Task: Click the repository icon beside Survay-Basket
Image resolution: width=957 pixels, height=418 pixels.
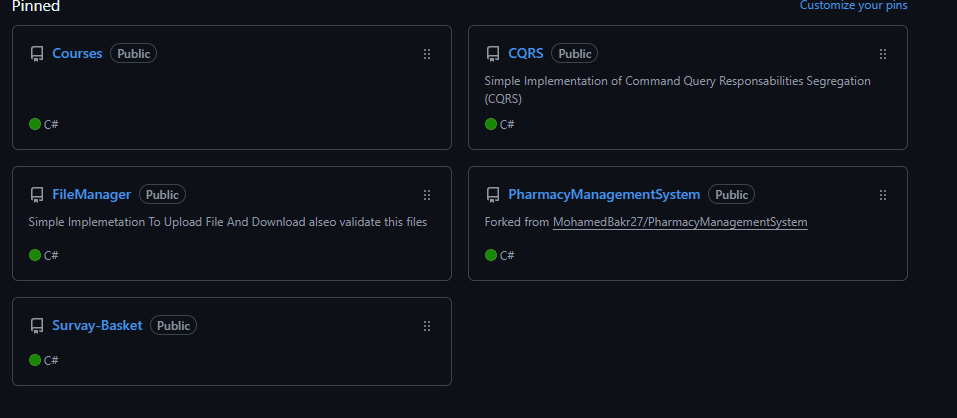Action: (x=37, y=326)
